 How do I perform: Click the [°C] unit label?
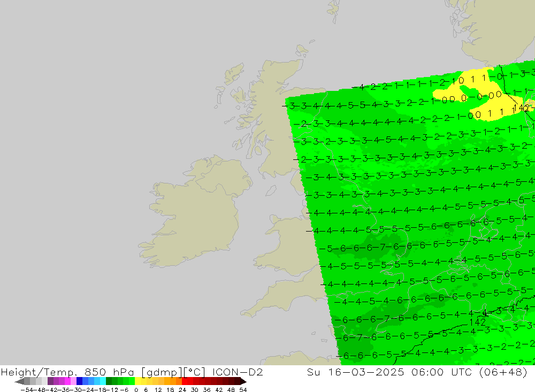195,372
